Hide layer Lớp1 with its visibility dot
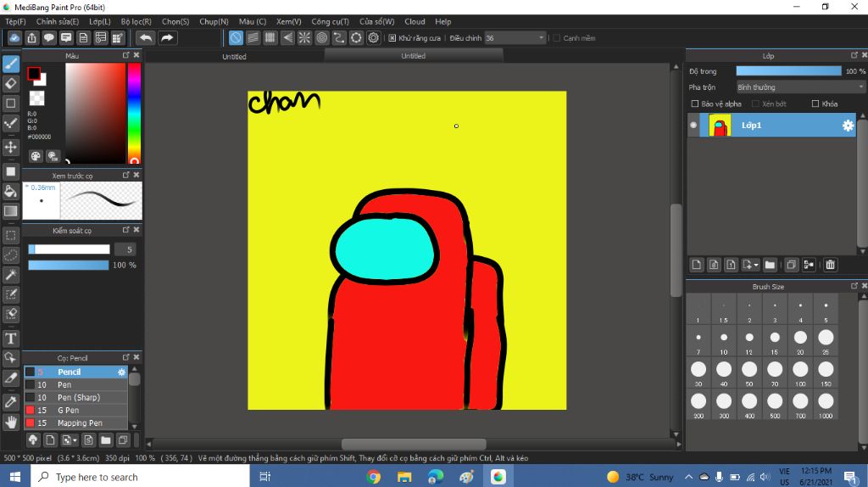Viewport: 868px width, 487px height. (x=693, y=126)
